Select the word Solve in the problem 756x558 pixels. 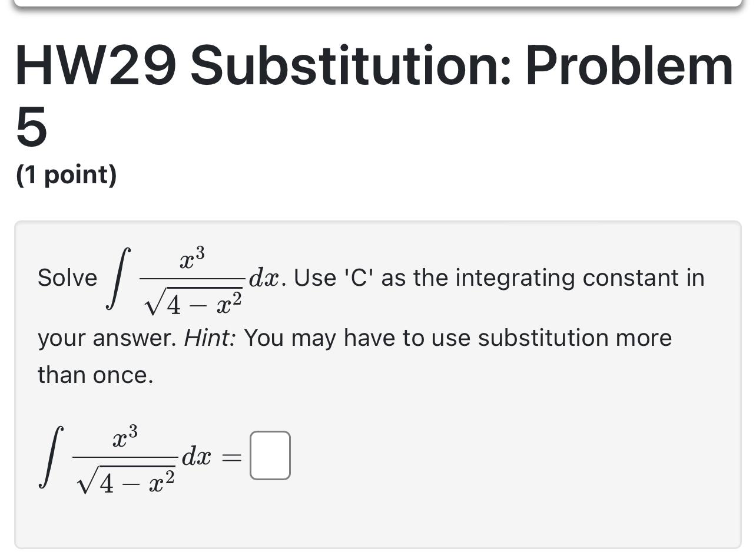point(67,278)
